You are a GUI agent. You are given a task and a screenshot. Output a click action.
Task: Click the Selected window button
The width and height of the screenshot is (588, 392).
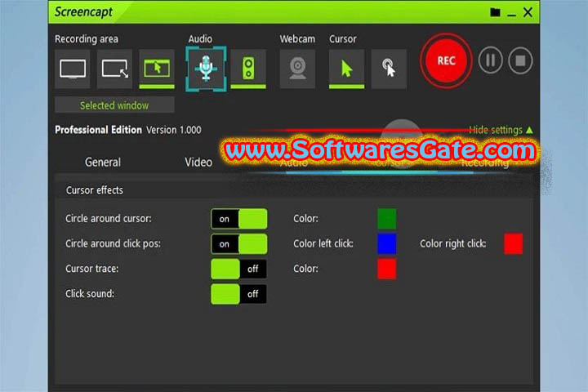tap(114, 105)
